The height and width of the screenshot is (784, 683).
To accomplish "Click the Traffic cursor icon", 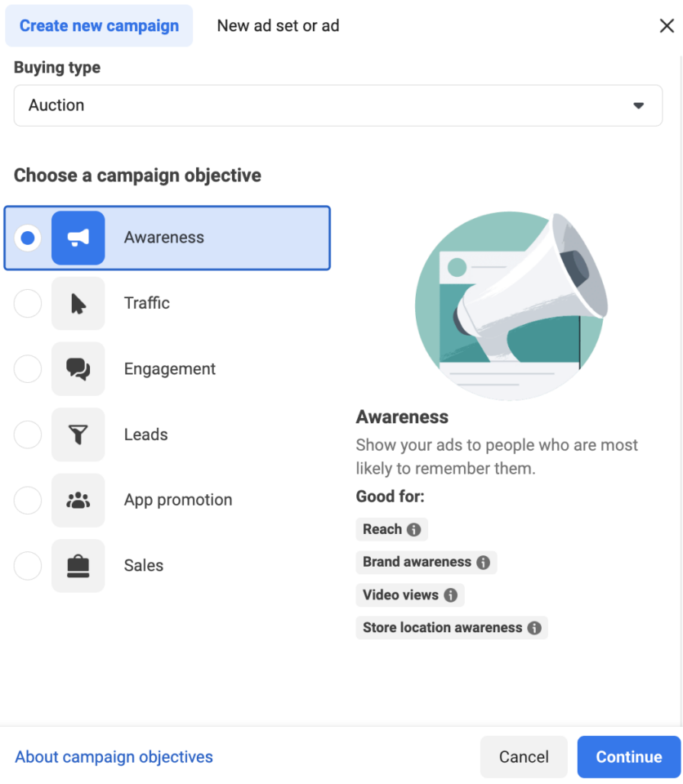I will click(x=78, y=303).
